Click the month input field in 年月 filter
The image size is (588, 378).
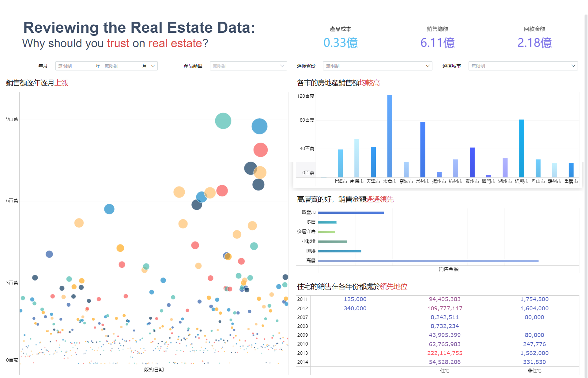[x=122, y=66]
